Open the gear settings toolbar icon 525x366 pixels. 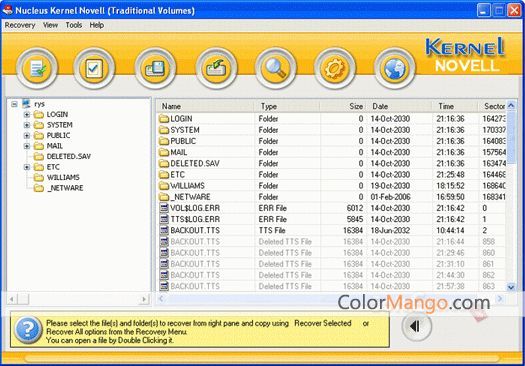pyautogui.click(x=335, y=68)
